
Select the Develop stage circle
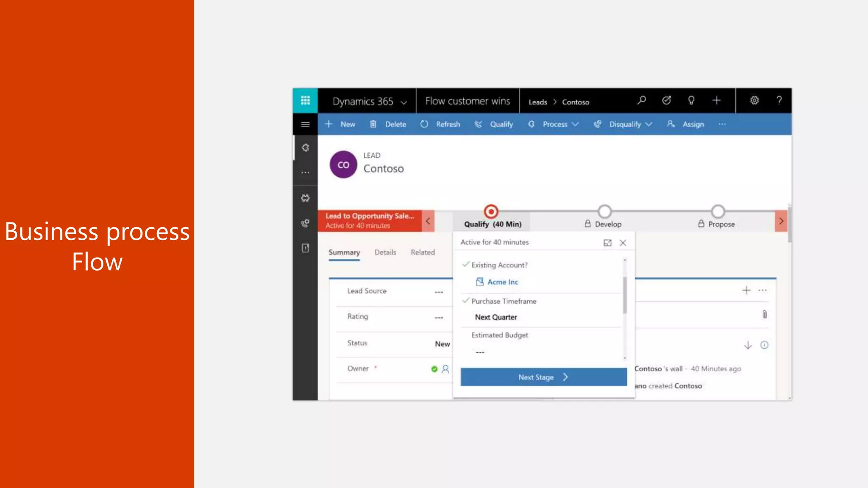(604, 211)
